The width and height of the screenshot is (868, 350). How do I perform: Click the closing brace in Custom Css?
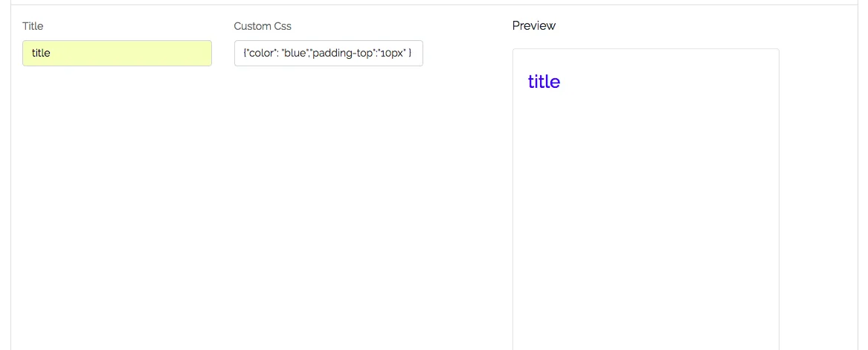click(410, 54)
